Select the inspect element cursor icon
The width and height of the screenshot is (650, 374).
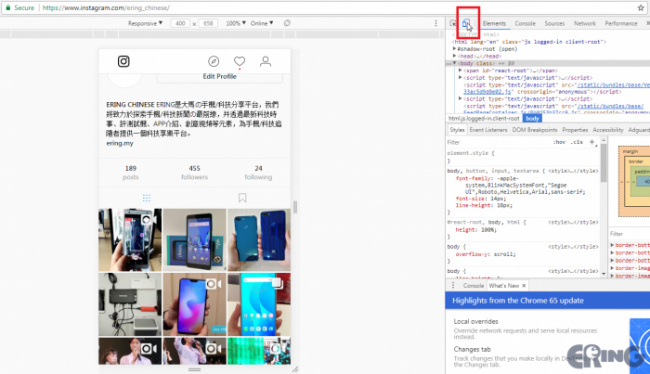coord(453,24)
